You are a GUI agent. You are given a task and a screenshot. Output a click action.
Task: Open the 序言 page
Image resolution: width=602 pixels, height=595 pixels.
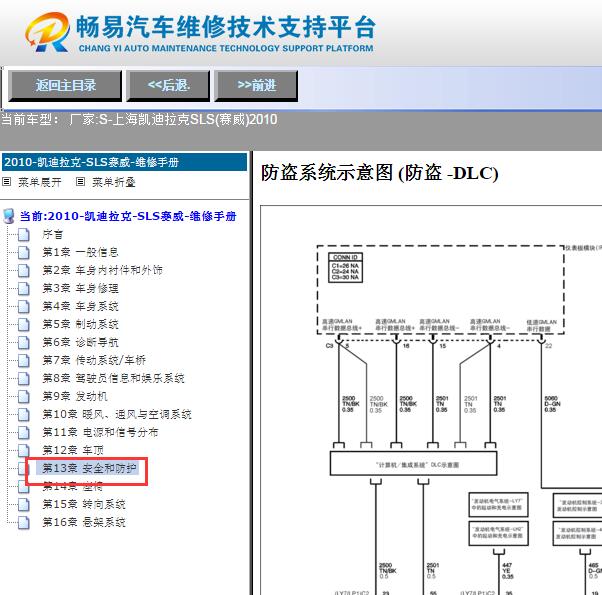(x=53, y=234)
